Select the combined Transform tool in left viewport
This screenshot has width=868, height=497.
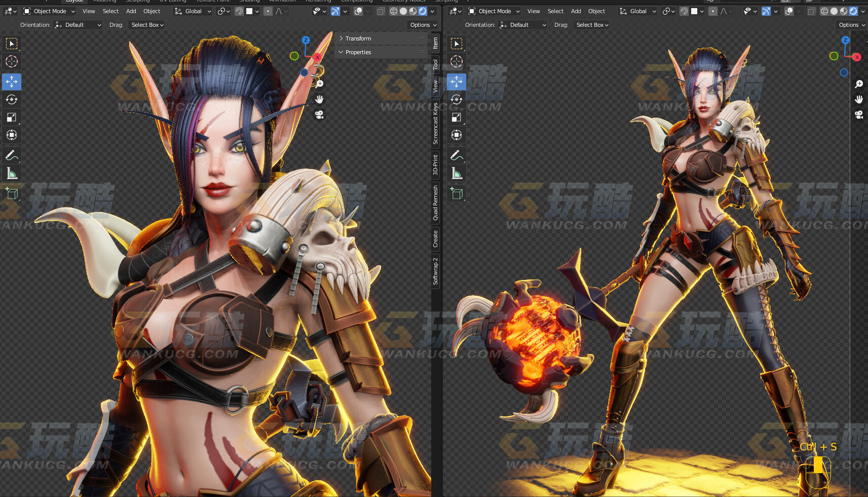coord(12,135)
